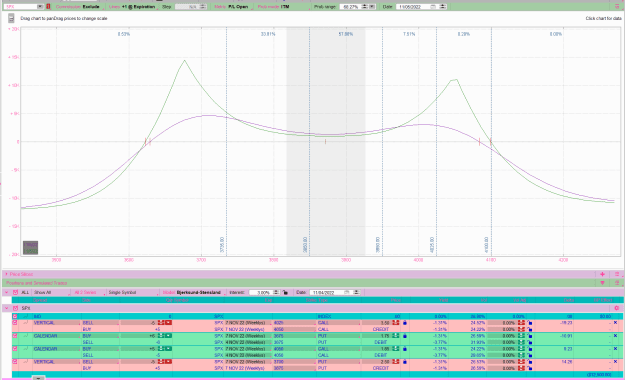Viewport: 625px width, 380px height.
Task: Collapse the Price Slices section
Action: [6, 274]
